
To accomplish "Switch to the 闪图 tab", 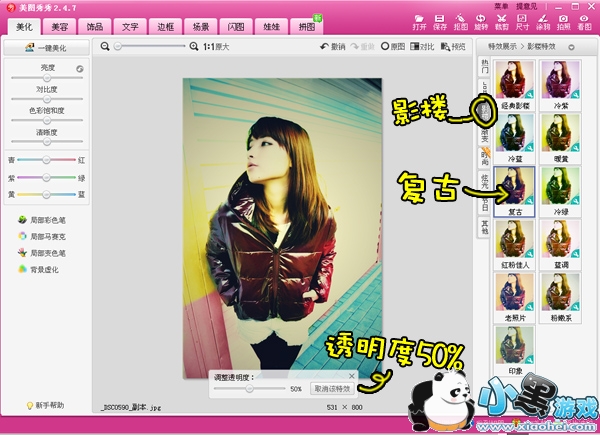I will pos(236,26).
